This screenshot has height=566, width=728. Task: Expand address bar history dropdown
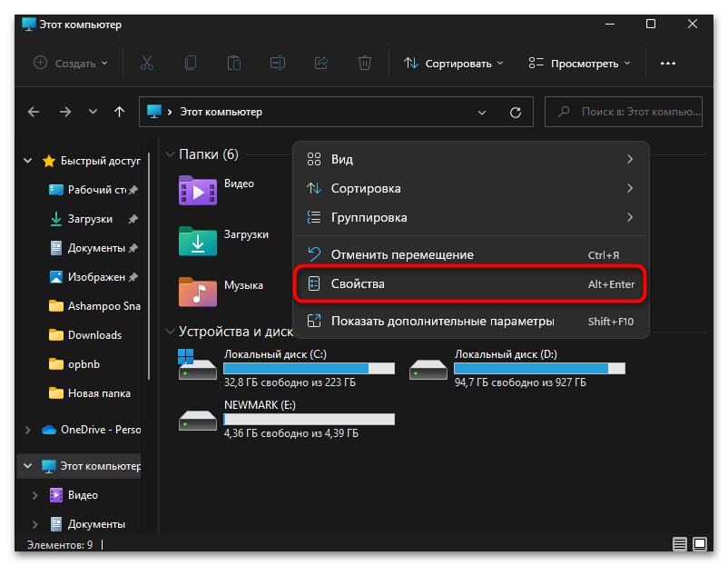tap(482, 113)
